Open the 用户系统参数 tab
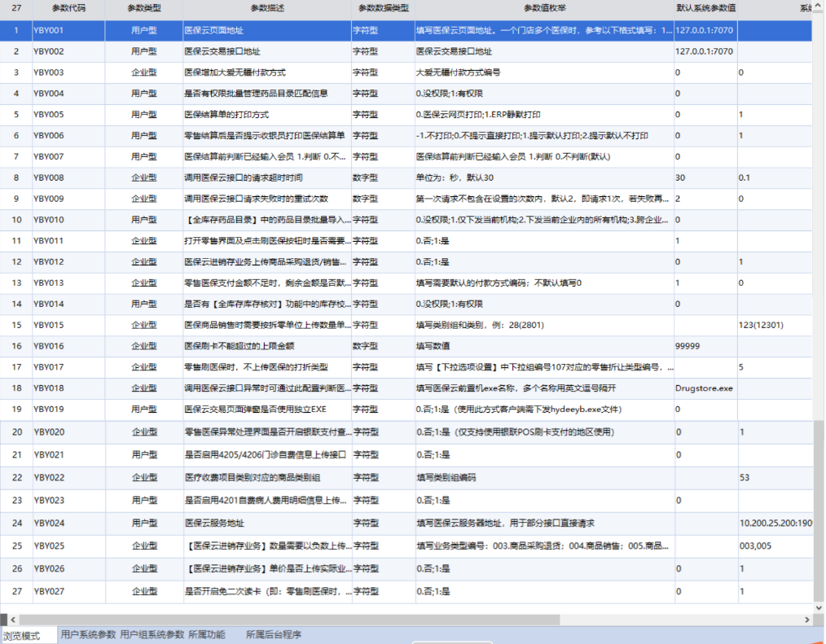Viewport: 826px width, 644px height. point(88,634)
